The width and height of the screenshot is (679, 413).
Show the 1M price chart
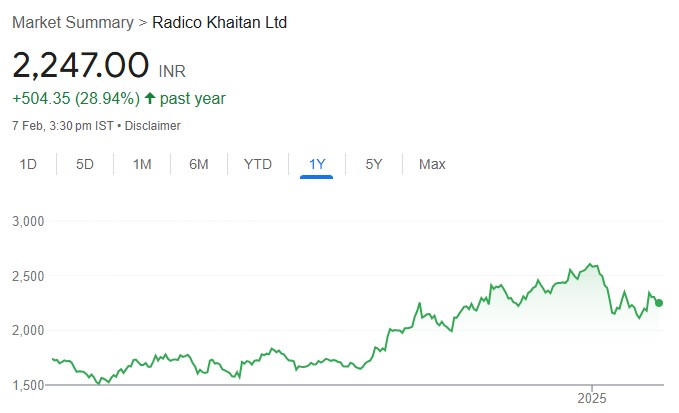(142, 164)
